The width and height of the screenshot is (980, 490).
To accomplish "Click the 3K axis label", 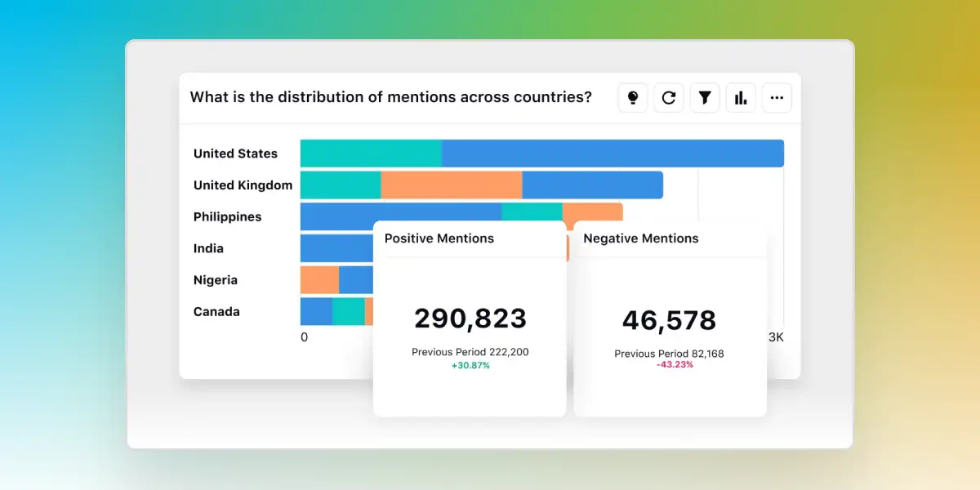I will click(x=775, y=336).
